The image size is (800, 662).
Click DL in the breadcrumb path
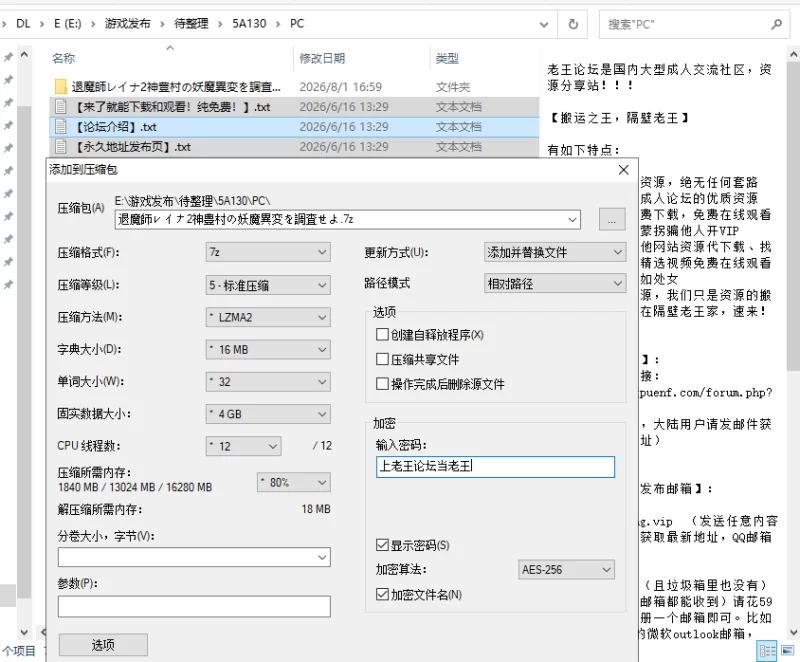tap(23, 23)
